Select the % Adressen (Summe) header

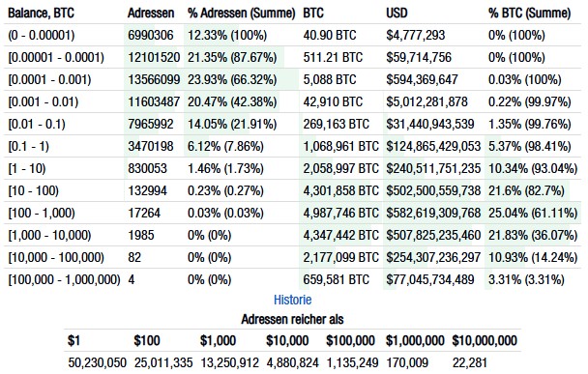(x=242, y=14)
